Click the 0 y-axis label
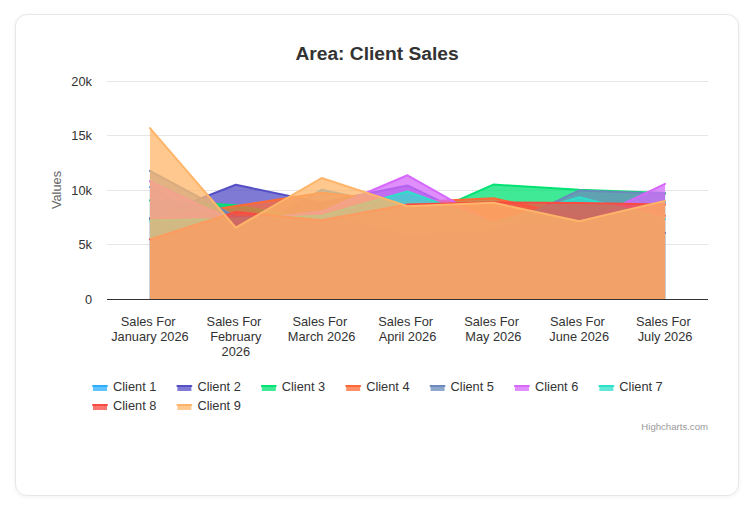The image size is (754, 512). pos(88,300)
